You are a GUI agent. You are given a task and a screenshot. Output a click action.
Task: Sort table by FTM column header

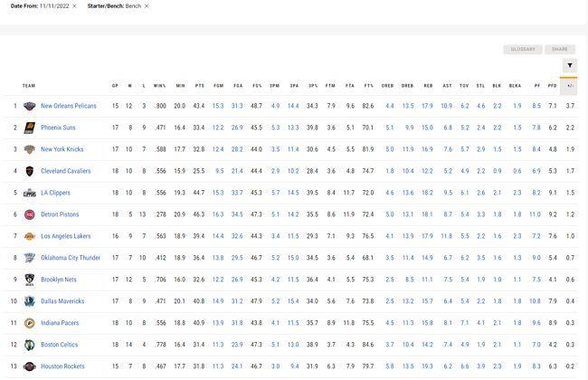point(330,86)
